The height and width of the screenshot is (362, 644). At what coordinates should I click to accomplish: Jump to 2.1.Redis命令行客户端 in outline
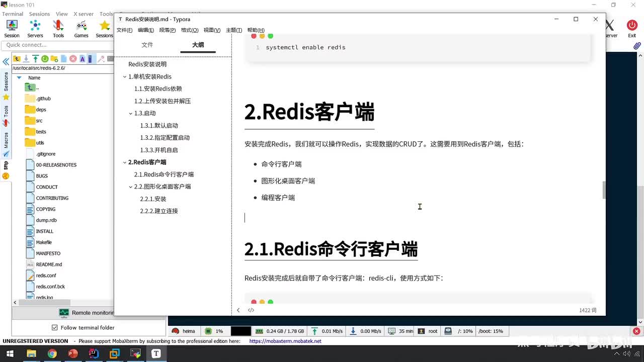(164, 174)
